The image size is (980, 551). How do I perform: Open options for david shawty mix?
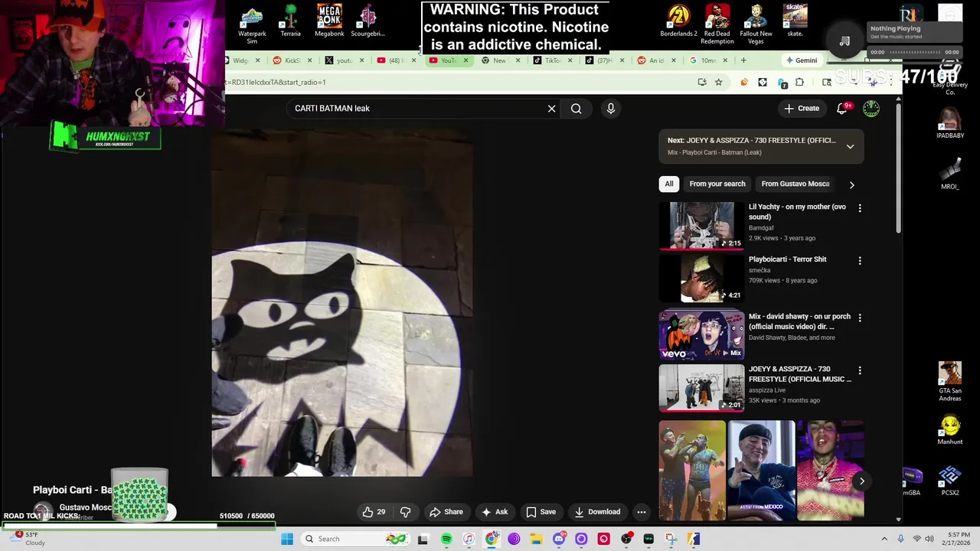[860, 318]
